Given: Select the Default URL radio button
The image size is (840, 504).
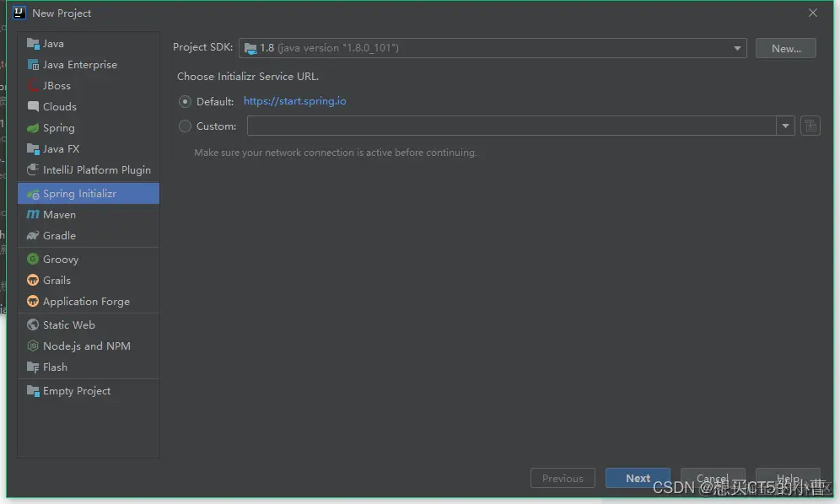Looking at the screenshot, I should [185, 101].
